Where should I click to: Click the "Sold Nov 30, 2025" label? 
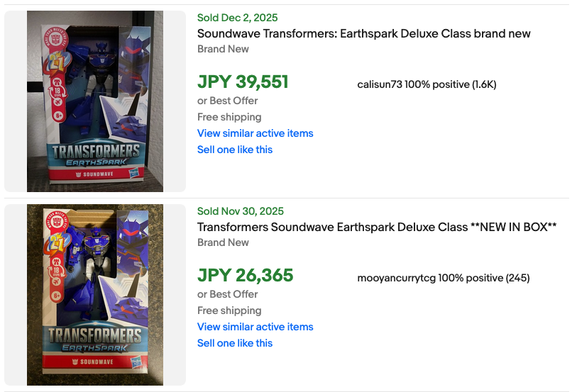tap(240, 211)
